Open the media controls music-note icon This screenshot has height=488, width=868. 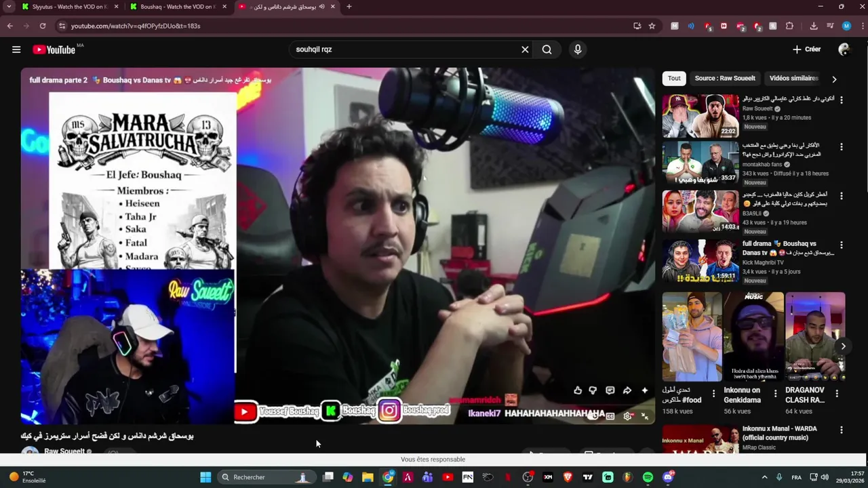tap(830, 26)
